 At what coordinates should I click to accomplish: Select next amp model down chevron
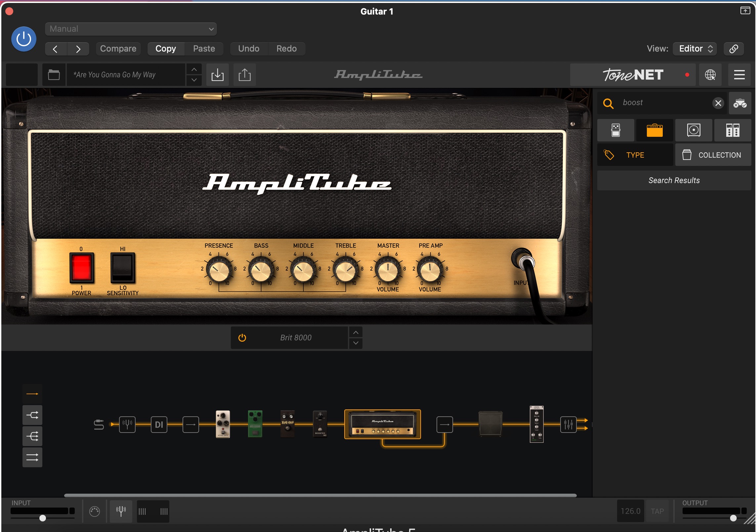click(356, 343)
